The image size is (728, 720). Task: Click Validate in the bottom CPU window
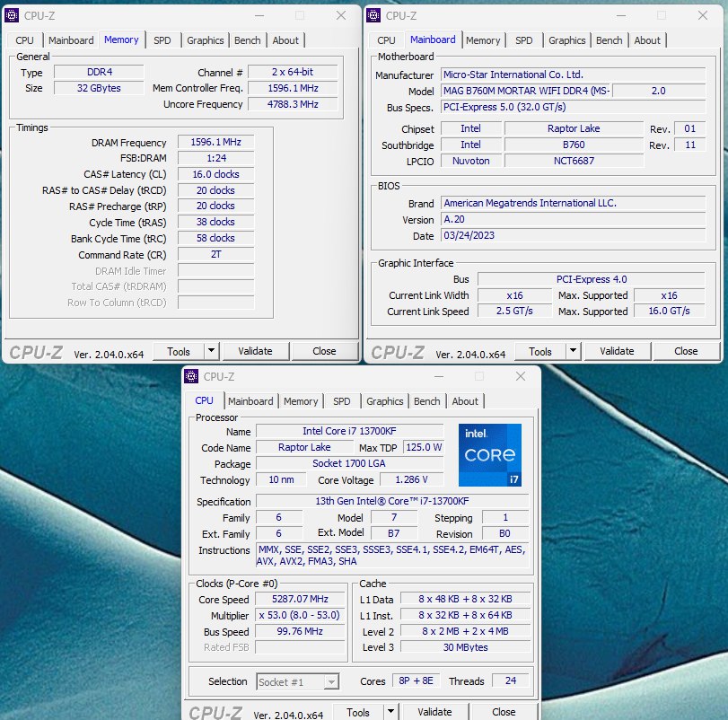(435, 712)
